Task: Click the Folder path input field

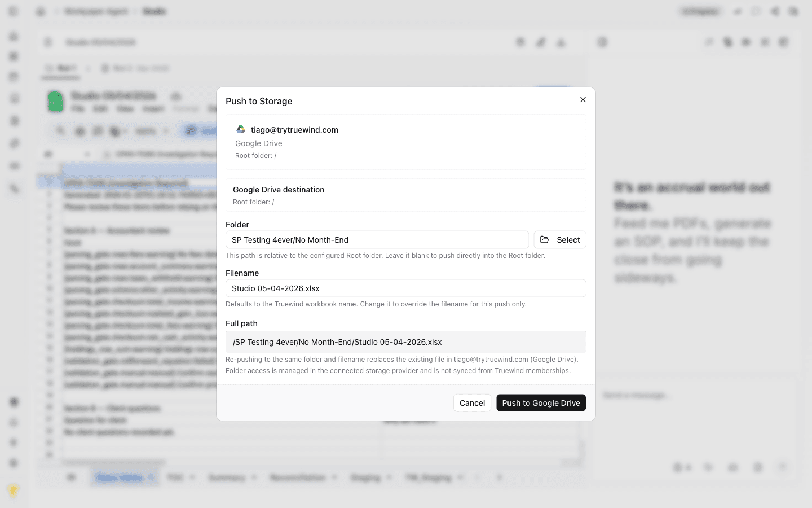Action: pos(377,240)
